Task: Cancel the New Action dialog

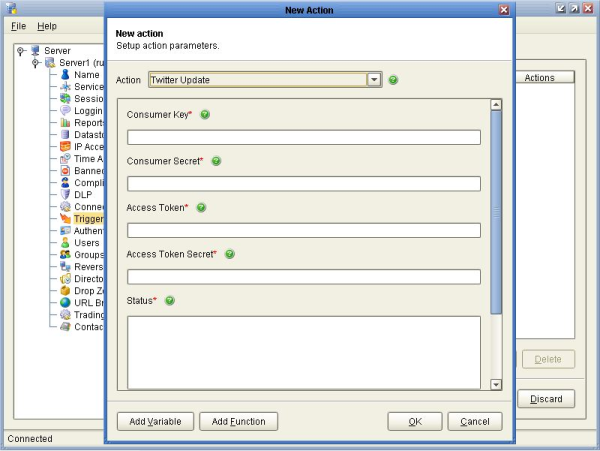Action: pos(475,421)
